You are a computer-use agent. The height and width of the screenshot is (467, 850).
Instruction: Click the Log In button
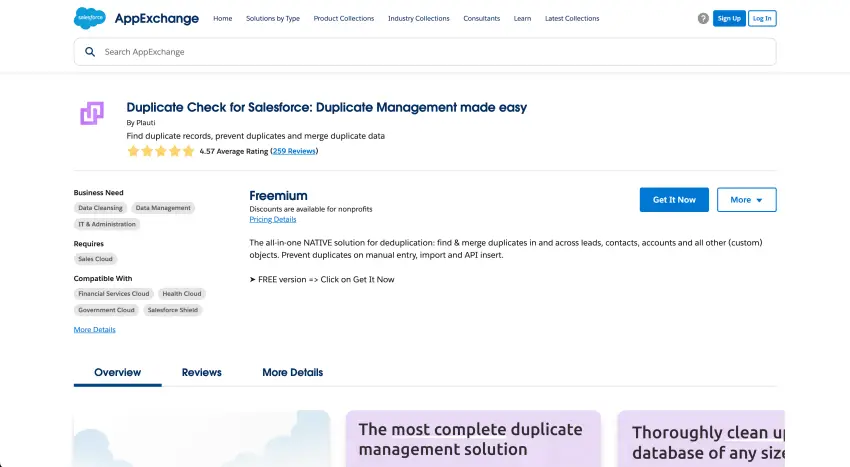coord(762,18)
